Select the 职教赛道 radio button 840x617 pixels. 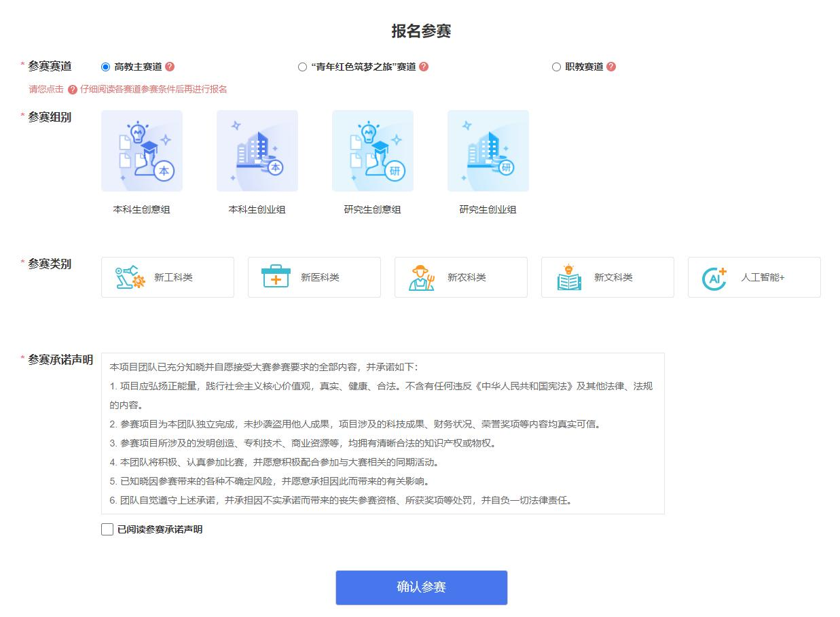tap(556, 67)
